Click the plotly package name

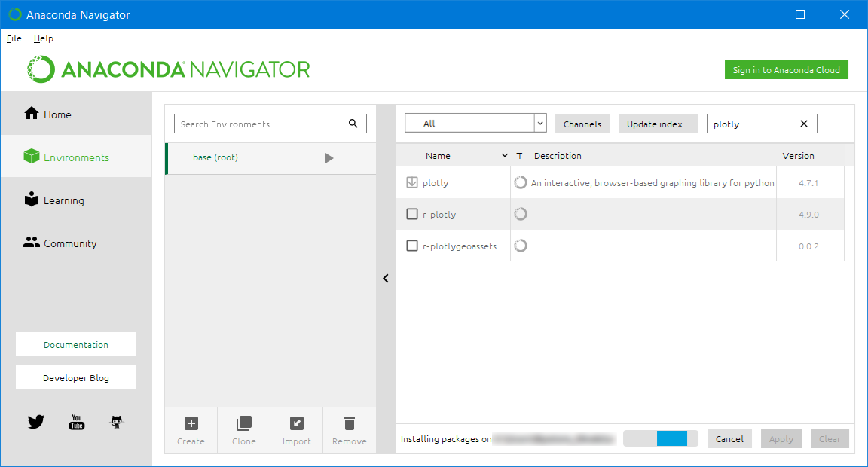point(435,182)
